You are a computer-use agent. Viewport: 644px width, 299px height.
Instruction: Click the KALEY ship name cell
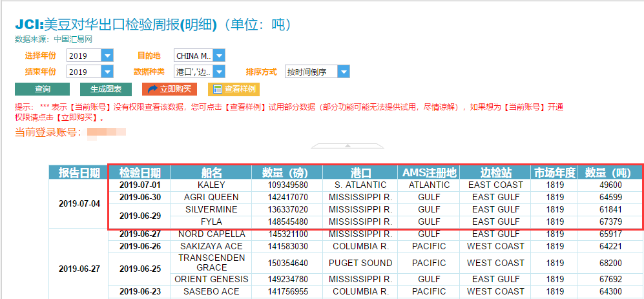tap(211, 185)
